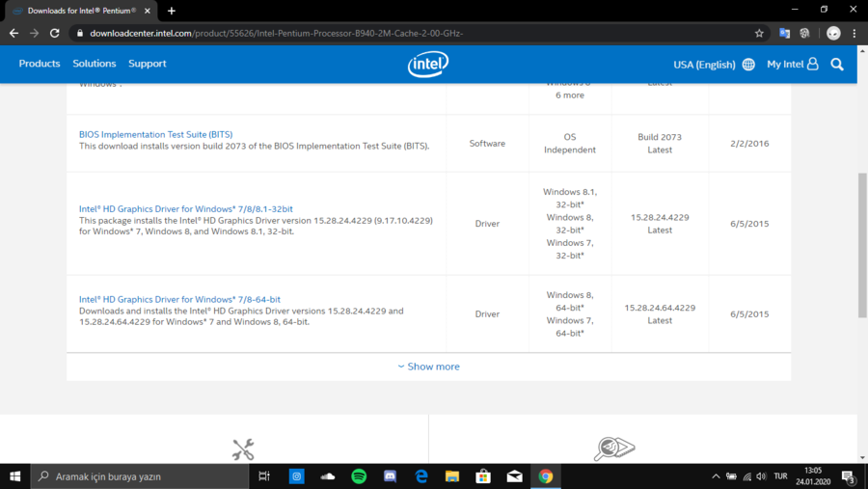
Task: Click the Intel logo in header
Action: click(x=428, y=65)
